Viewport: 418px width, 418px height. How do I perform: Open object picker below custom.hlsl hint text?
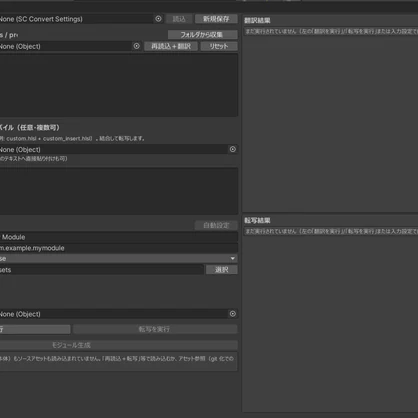click(233, 149)
